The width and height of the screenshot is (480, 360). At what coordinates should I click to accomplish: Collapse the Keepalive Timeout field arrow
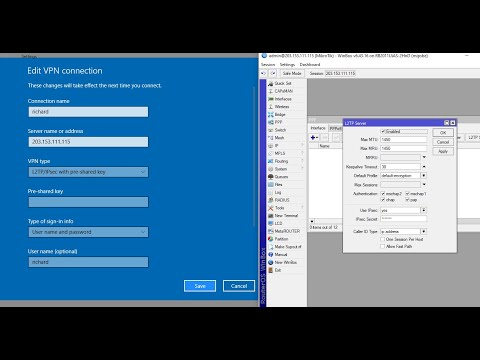click(x=424, y=166)
